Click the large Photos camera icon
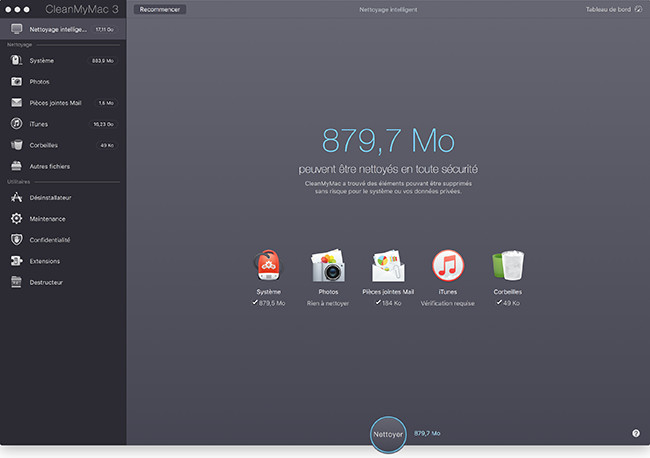 pyautogui.click(x=328, y=265)
